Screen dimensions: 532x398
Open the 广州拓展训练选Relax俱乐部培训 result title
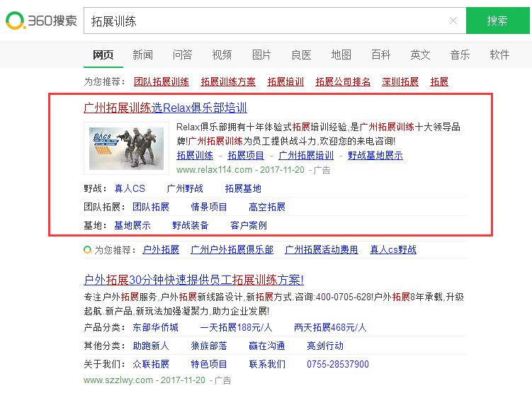point(165,108)
